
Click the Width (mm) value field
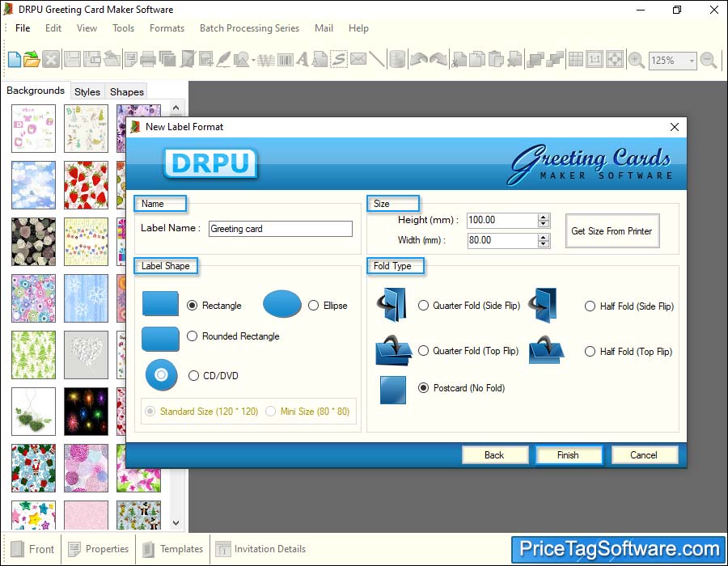[x=502, y=240]
